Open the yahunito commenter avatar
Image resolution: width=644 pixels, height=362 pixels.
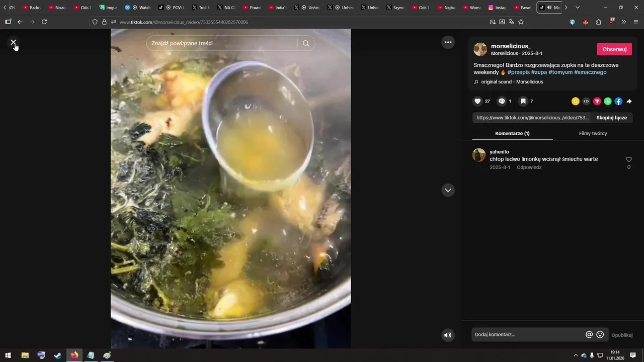point(479,155)
